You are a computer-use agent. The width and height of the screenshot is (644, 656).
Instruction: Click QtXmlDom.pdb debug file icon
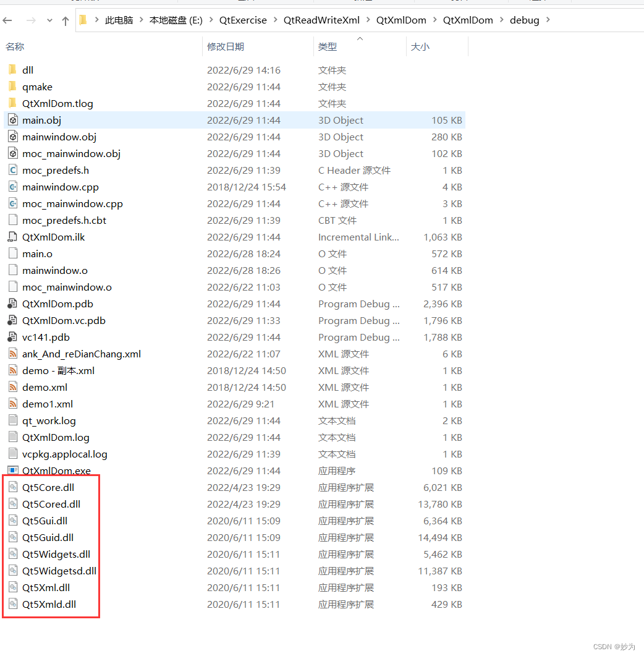[12, 304]
